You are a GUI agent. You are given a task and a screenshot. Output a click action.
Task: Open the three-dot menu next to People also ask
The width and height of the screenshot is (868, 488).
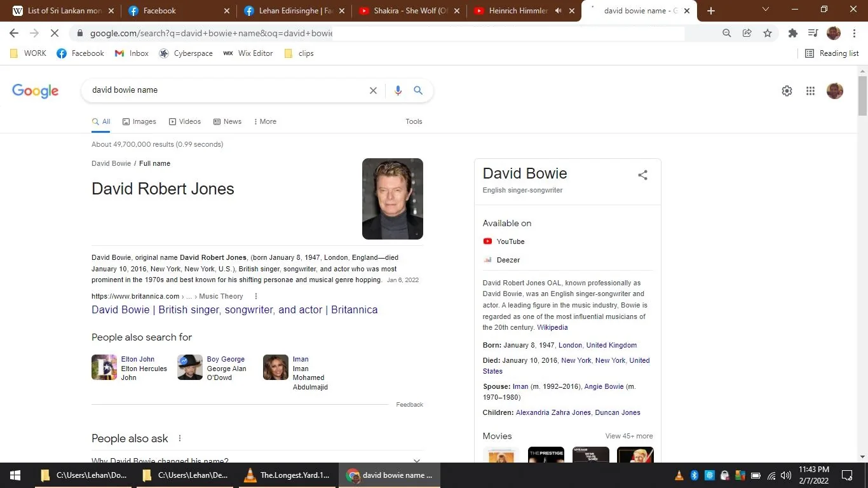tap(180, 438)
